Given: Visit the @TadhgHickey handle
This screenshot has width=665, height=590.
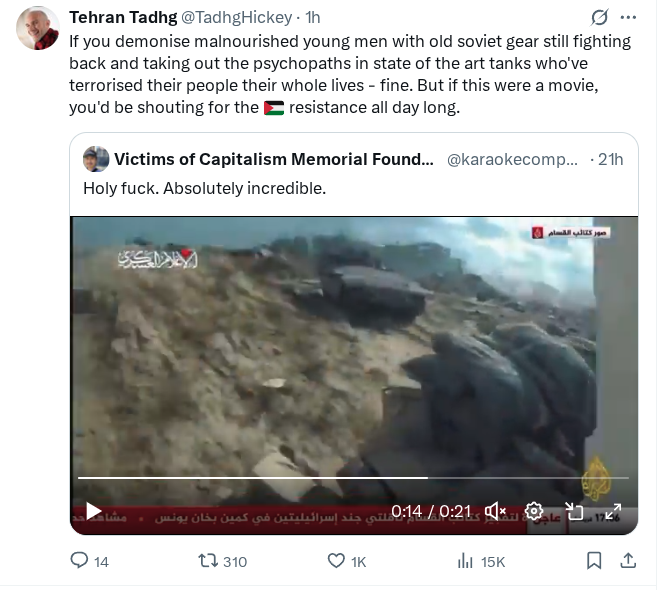Looking at the screenshot, I should (x=237, y=17).
